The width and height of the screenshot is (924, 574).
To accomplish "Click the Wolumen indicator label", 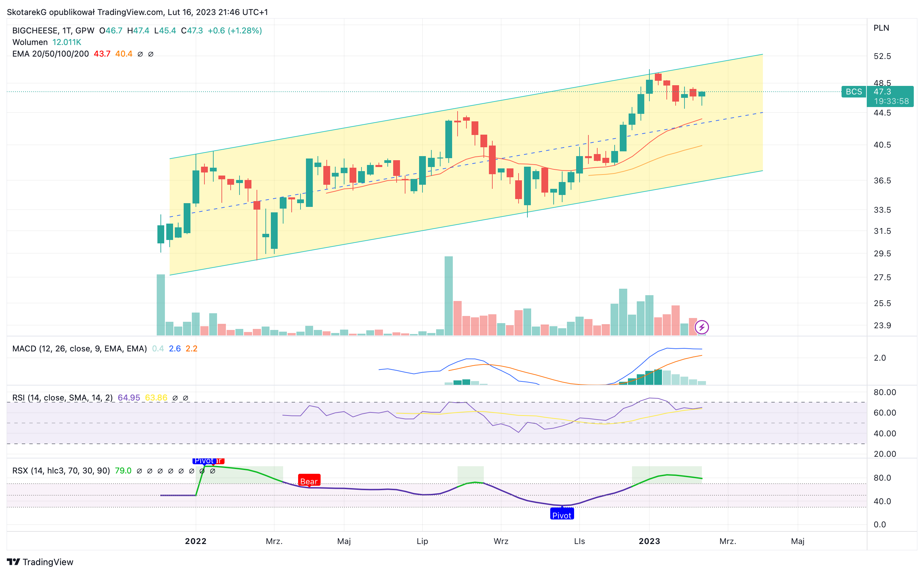I will [30, 42].
